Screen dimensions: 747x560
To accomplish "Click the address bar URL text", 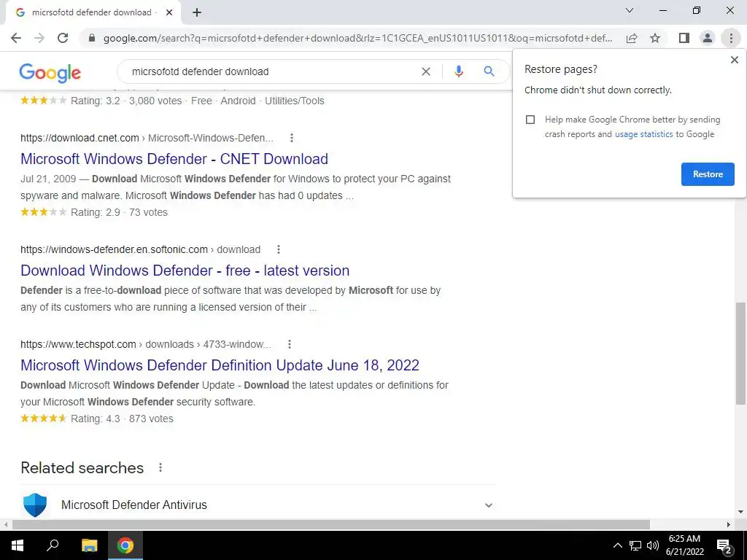I will click(357, 38).
